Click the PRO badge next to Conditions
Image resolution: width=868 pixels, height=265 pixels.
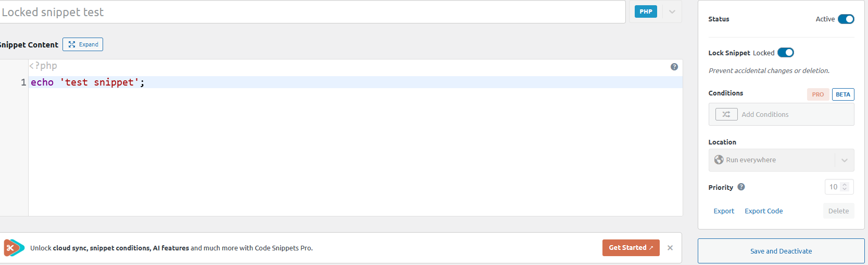(x=817, y=94)
